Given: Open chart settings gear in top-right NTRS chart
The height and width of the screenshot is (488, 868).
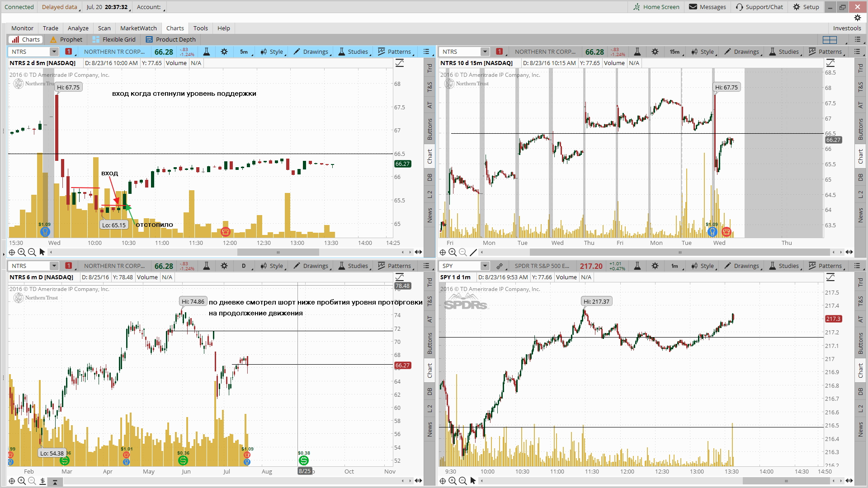Looking at the screenshot, I should pos(655,52).
